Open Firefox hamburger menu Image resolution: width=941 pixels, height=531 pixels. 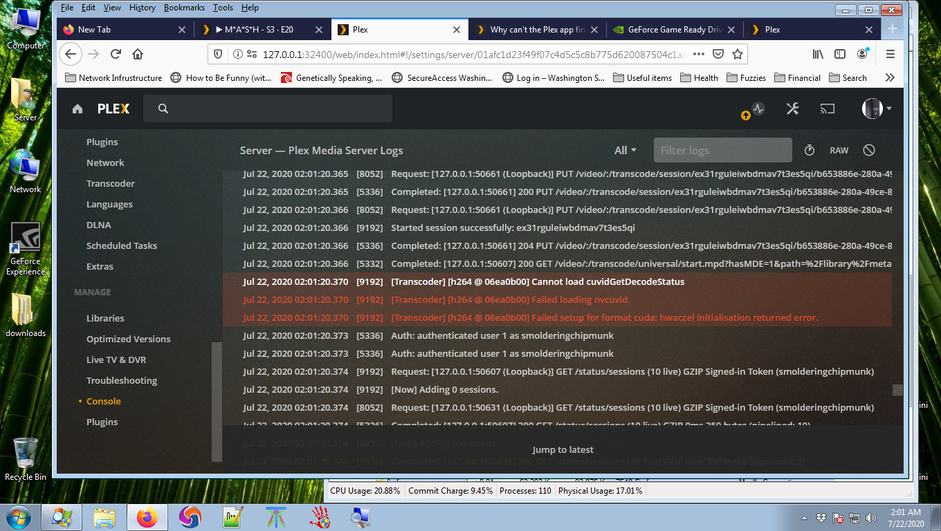[891, 54]
